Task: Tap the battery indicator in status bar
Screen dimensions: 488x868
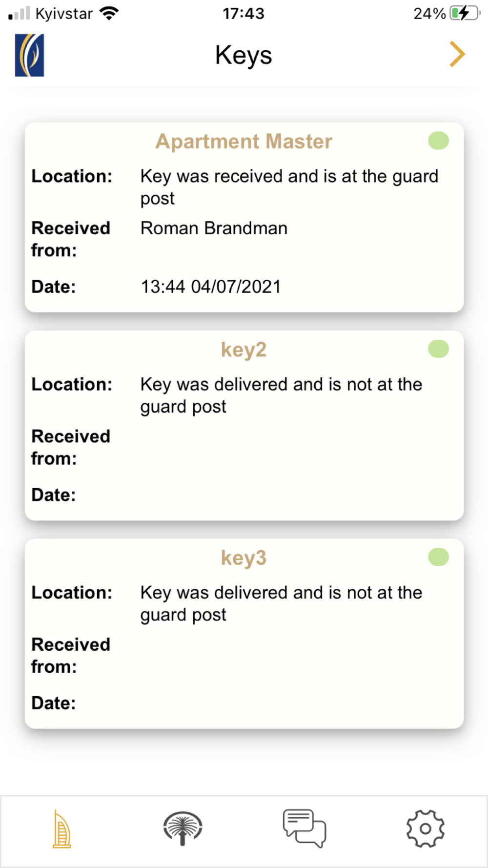Action: (464, 13)
